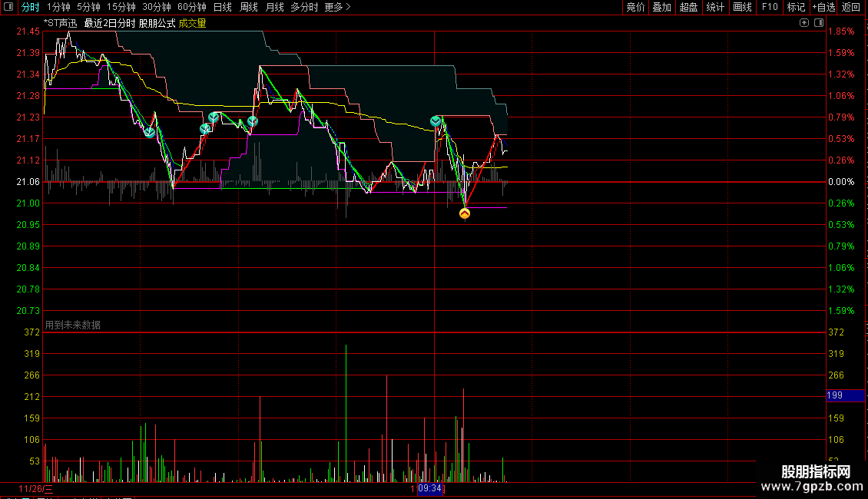Switch to the 30分钟 period tab
The image size is (868, 499).
click(157, 7)
